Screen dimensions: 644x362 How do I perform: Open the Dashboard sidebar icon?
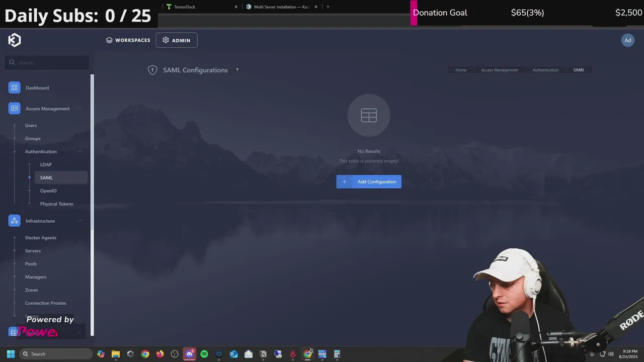(14, 87)
